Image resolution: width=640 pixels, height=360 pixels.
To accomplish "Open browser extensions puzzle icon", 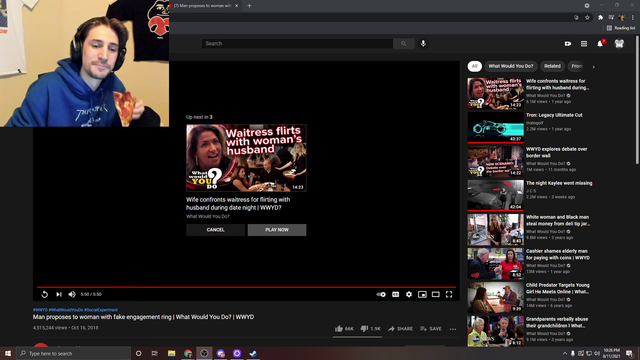I will (600, 18).
